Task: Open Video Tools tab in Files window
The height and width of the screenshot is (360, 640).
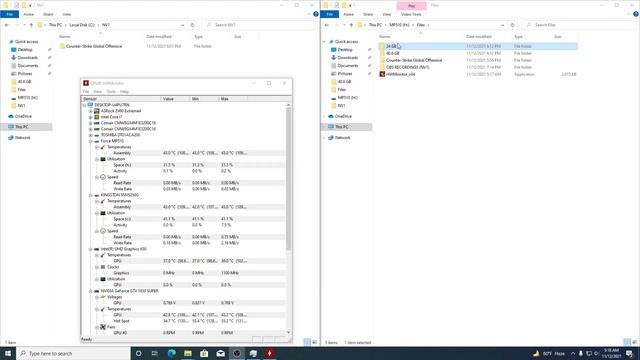Action: coord(411,14)
